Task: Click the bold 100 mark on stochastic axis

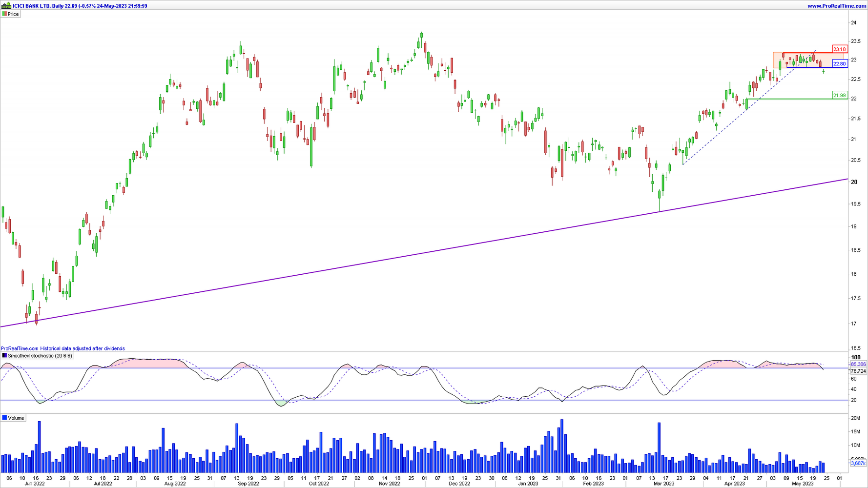Action: pos(856,357)
